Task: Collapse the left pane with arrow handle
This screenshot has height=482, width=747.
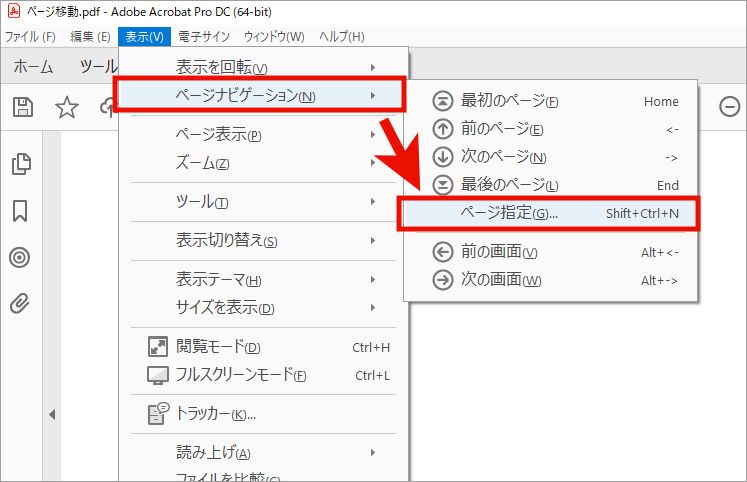Action: tap(52, 414)
